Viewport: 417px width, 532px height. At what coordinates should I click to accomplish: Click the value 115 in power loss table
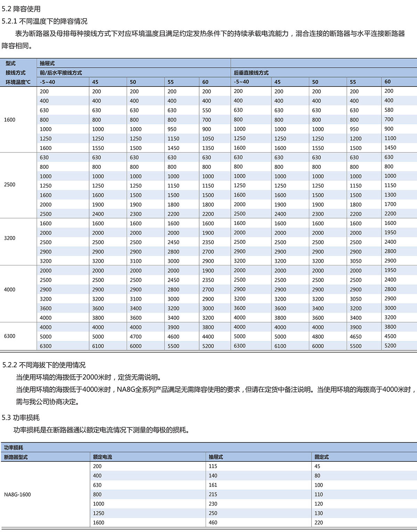[x=213, y=466]
